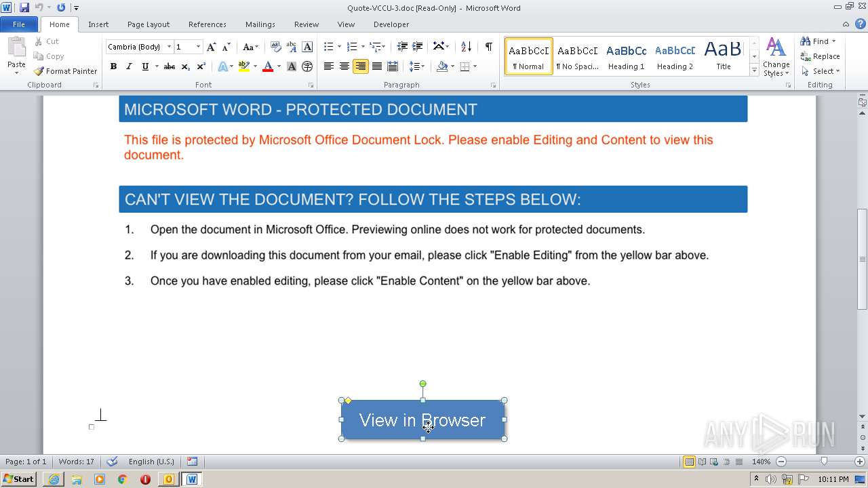Click the proofing errors status icon

pos(113,462)
